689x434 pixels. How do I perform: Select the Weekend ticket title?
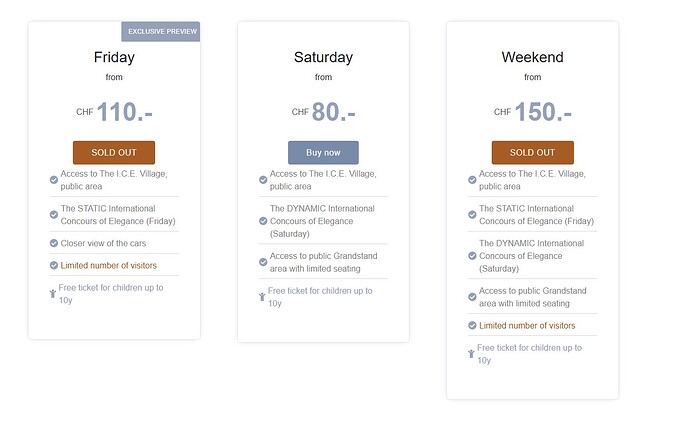pos(533,57)
